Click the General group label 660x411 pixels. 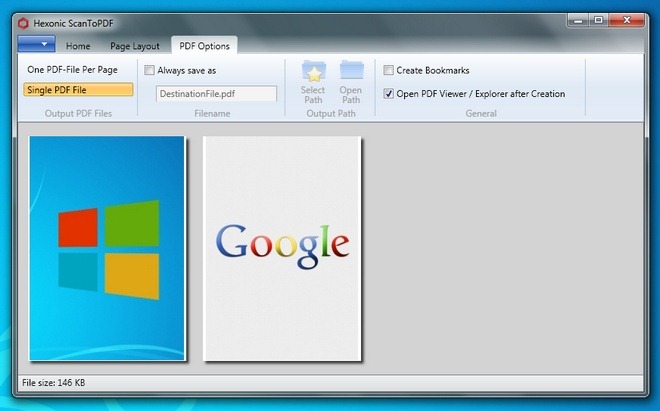click(481, 113)
